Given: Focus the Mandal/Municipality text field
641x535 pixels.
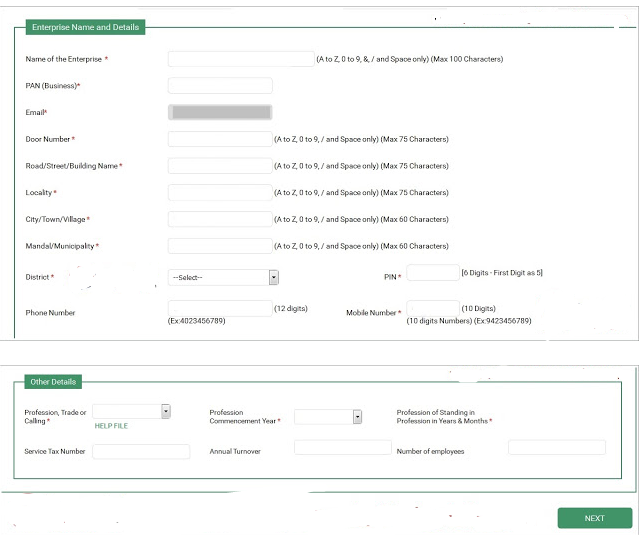Looking at the screenshot, I should tap(220, 246).
